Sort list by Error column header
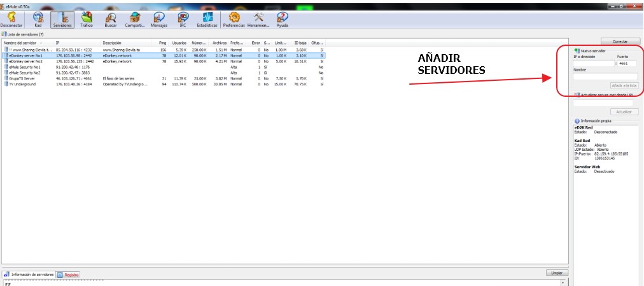 coord(255,43)
